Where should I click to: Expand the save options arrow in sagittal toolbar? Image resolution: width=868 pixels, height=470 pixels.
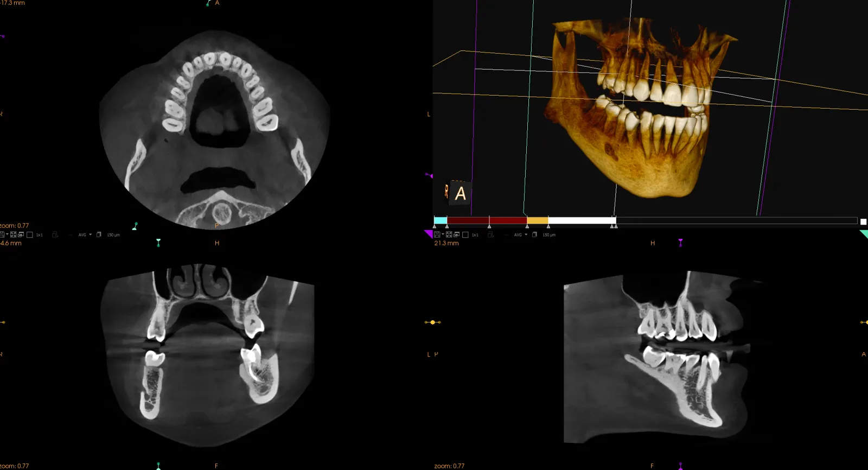click(x=443, y=234)
